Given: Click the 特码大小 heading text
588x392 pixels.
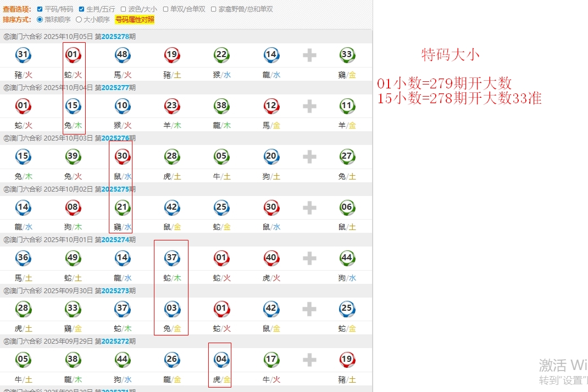Looking at the screenshot, I should pos(450,54).
